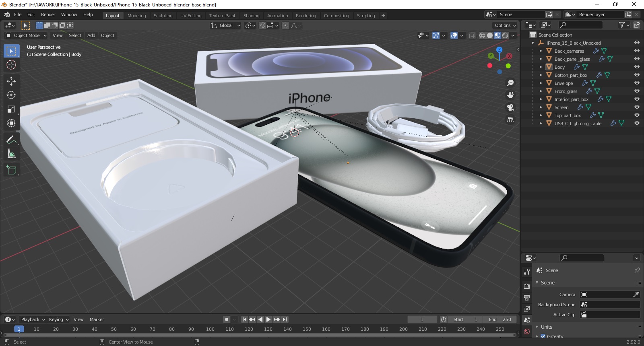Click the current frame number field
This screenshot has width=644, height=346.
pos(422,319)
